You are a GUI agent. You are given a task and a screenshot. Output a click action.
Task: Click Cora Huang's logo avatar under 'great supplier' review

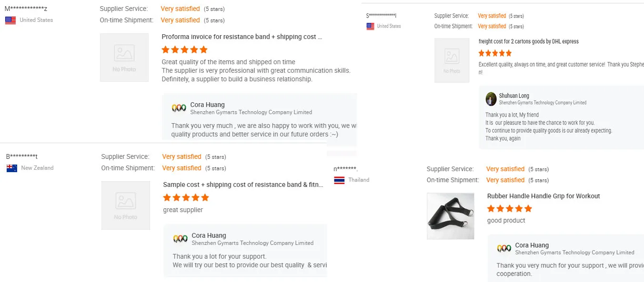pos(181,239)
